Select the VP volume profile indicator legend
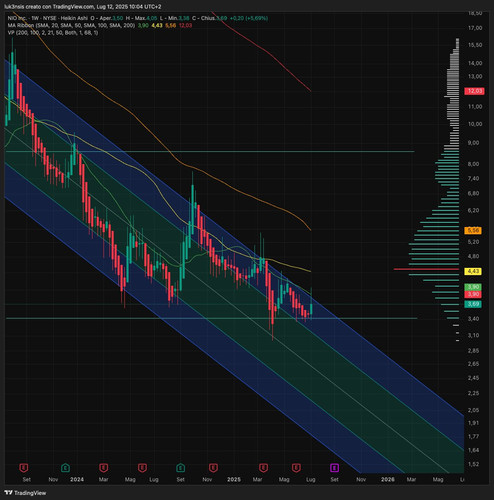Screen dimensions: 494x500 click(53, 33)
